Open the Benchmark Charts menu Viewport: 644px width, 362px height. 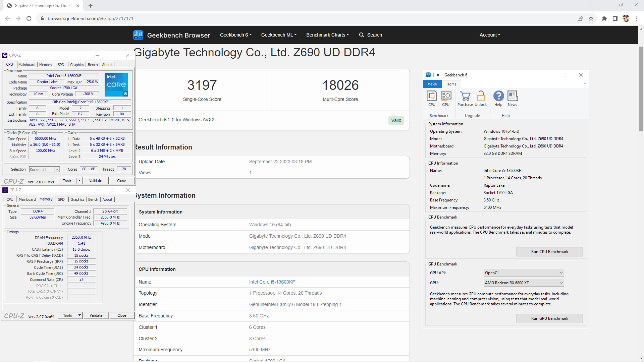point(327,35)
